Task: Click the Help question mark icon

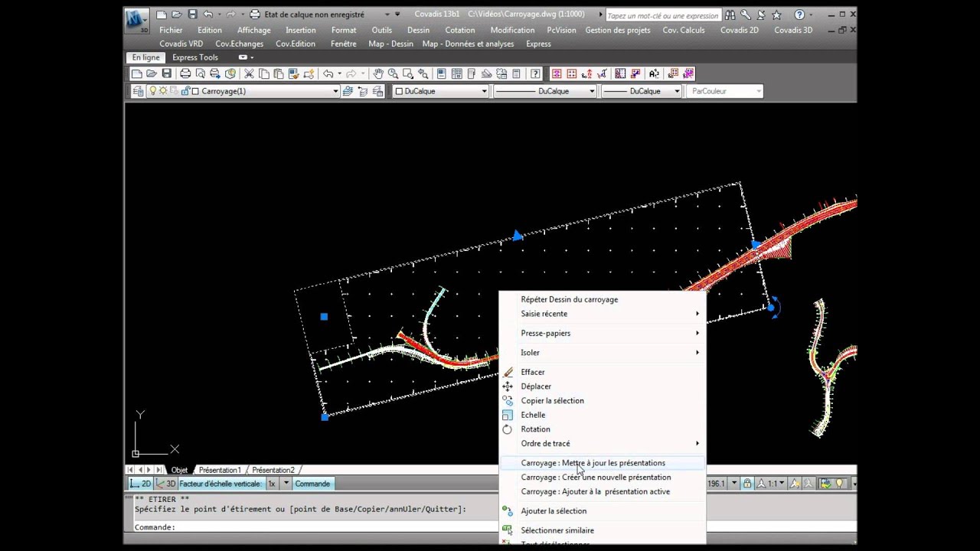Action: [535, 73]
